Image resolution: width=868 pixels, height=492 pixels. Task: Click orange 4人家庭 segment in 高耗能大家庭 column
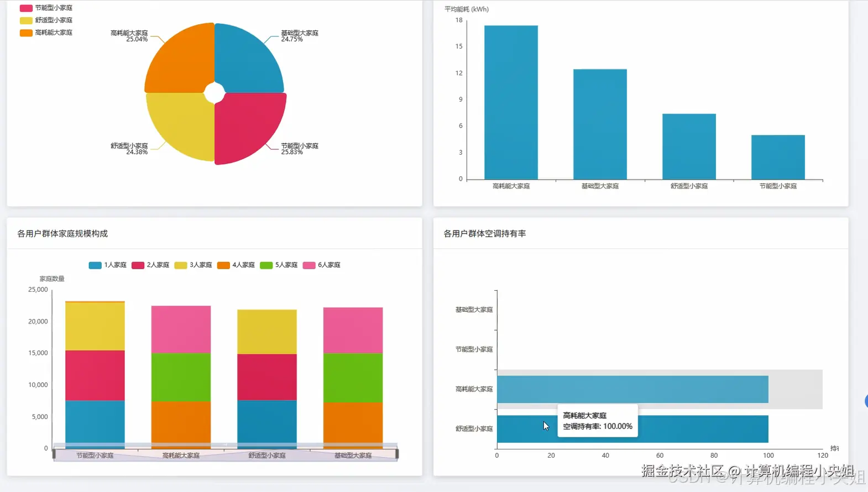[181, 423]
